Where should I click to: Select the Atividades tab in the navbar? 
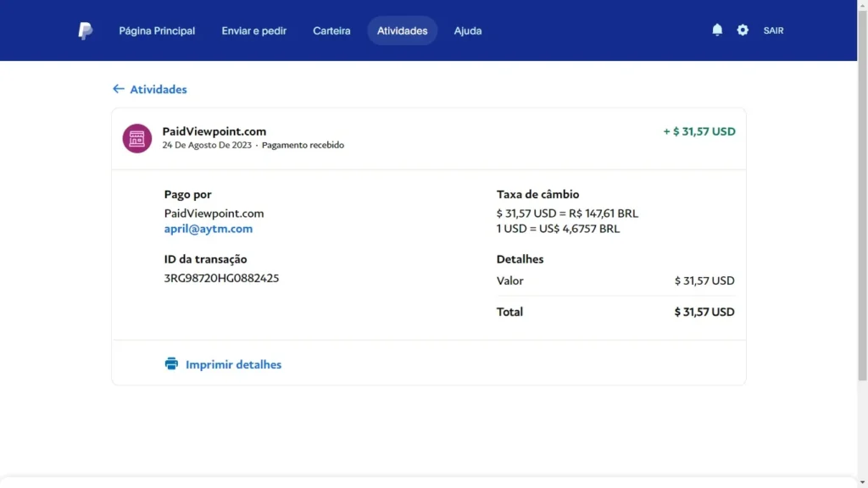[x=403, y=30]
